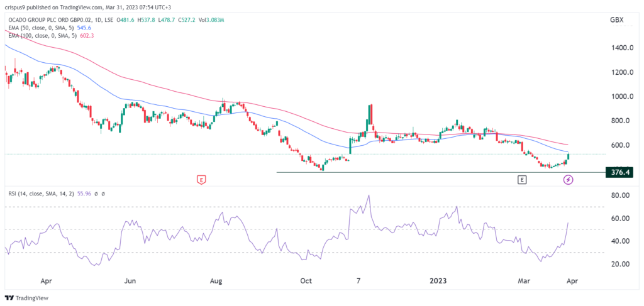Click the RSI 80.00 axis label
Viewport: 644px width, 306px height.
tap(621, 196)
